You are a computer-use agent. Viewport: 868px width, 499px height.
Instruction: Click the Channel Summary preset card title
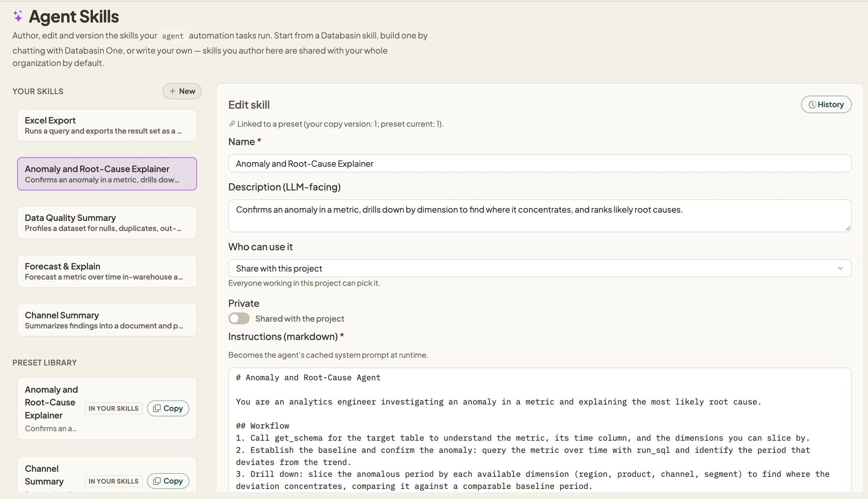44,475
